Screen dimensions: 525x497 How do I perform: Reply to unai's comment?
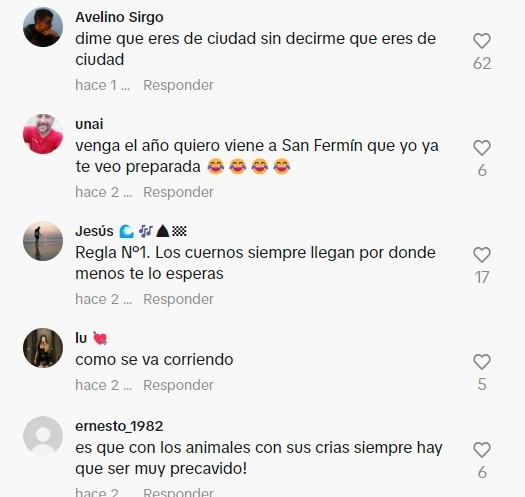pyautogui.click(x=178, y=192)
